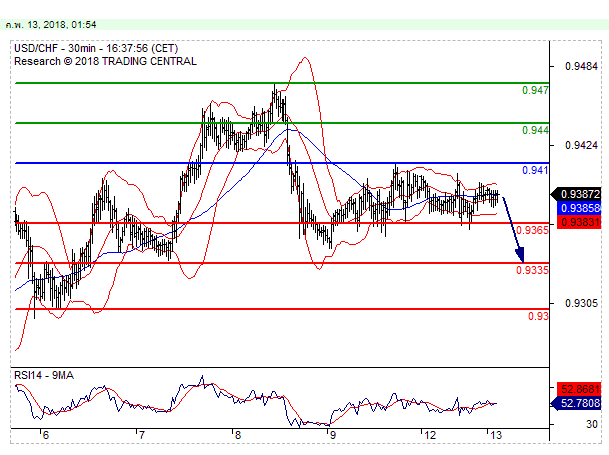Click the RSI axis level 30
Viewport: 609px width, 455px height.
pyautogui.click(x=592, y=424)
